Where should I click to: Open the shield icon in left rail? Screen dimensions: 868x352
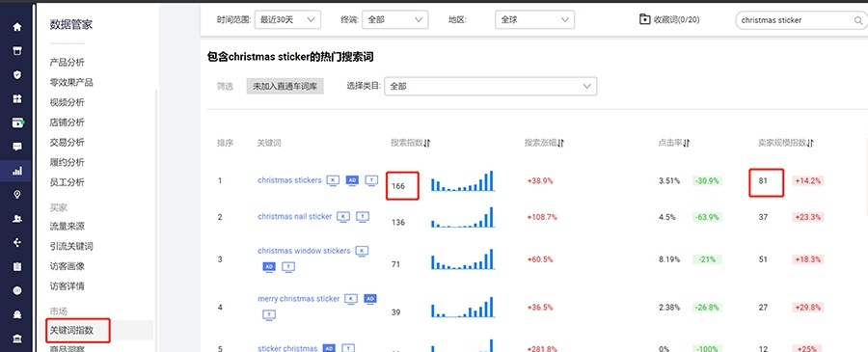17,74
